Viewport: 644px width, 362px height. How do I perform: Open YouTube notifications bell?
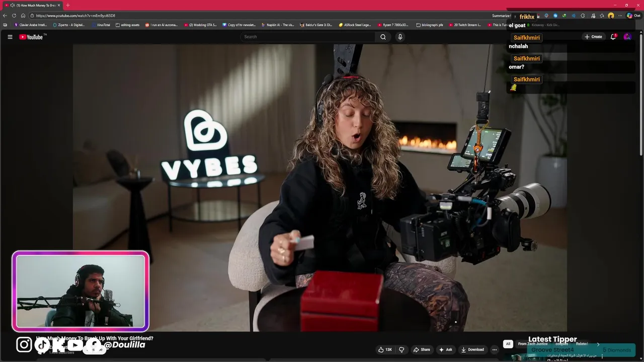[x=613, y=37]
